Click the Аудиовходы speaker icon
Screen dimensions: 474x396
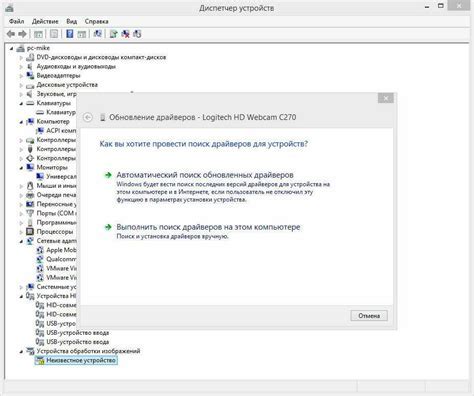30,66
